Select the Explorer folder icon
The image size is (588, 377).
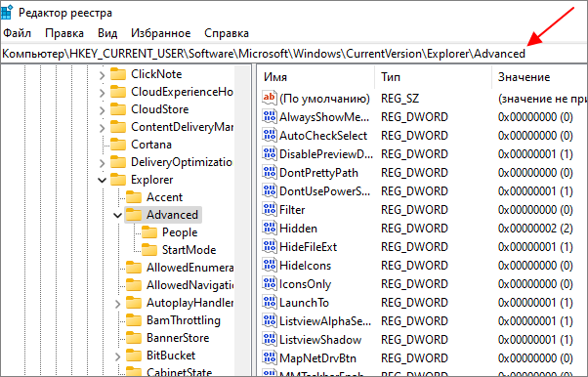pyautogui.click(x=118, y=180)
